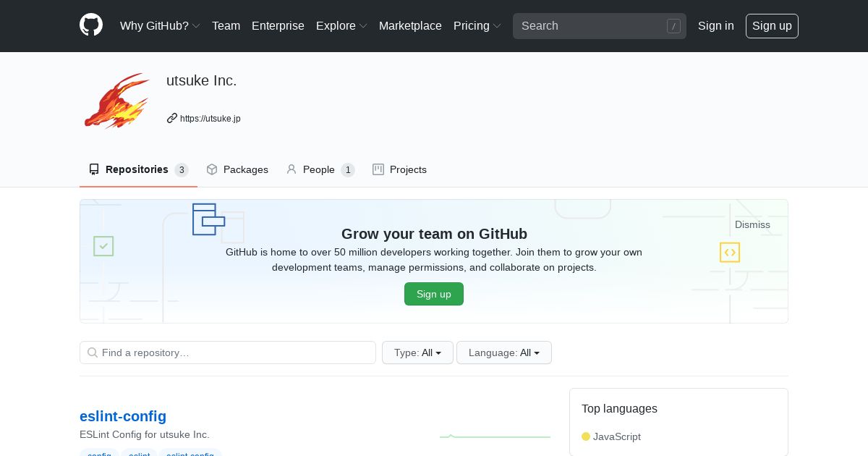
Task: Expand the Explore menu
Action: click(x=341, y=25)
